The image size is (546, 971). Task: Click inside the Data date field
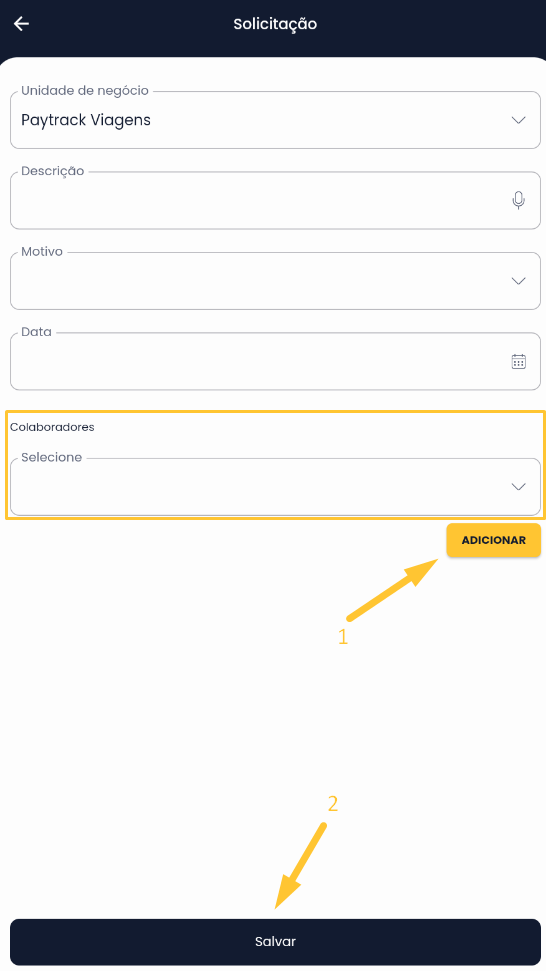click(275, 362)
